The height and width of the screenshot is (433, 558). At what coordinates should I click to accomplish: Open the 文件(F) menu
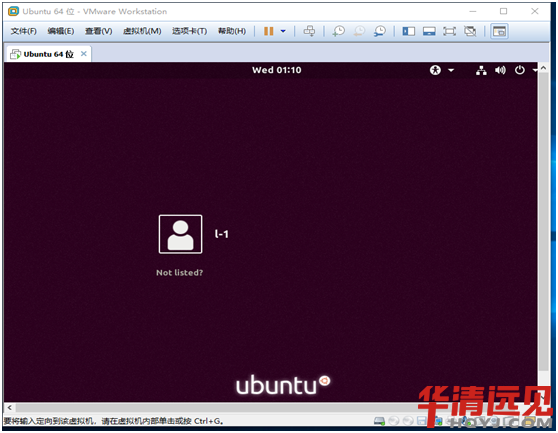[23, 31]
